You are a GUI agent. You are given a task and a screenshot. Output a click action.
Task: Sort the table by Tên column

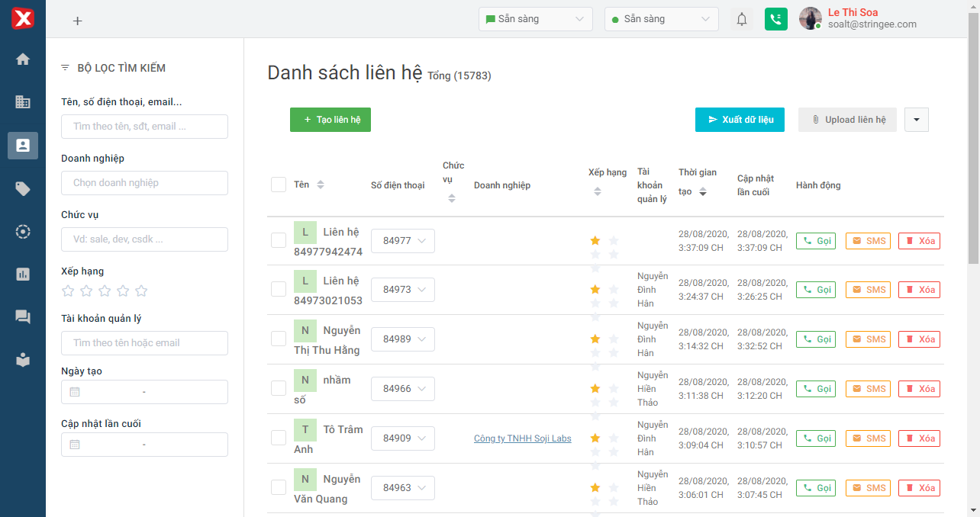(x=321, y=185)
